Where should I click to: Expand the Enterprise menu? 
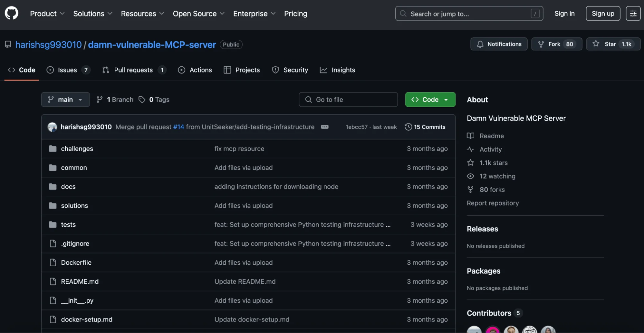click(254, 14)
